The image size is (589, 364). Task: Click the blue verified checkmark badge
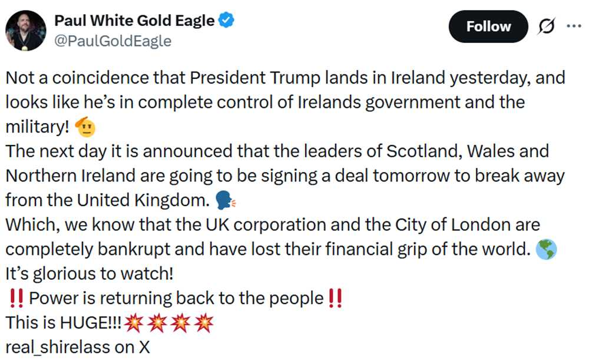click(226, 20)
